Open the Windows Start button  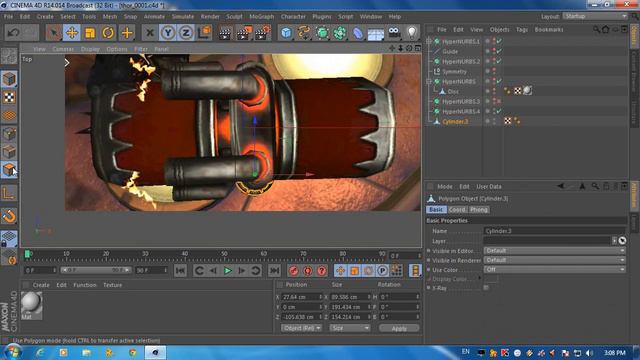[x=12, y=352]
